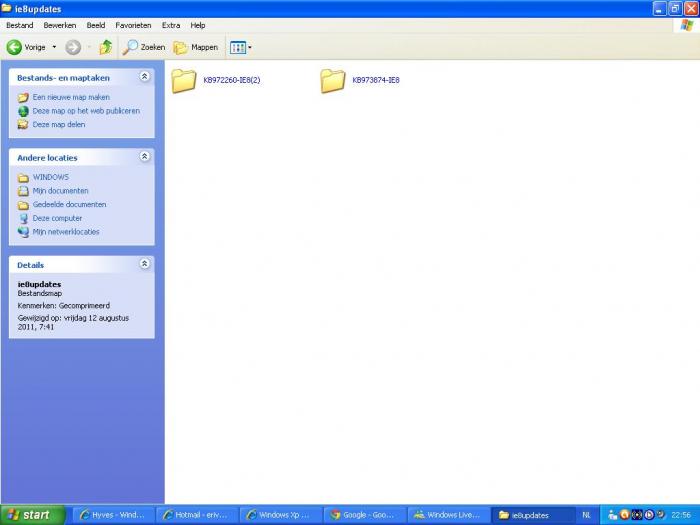The image size is (700, 525).
Task: Click the forward navigation arrow icon
Action: point(73,47)
